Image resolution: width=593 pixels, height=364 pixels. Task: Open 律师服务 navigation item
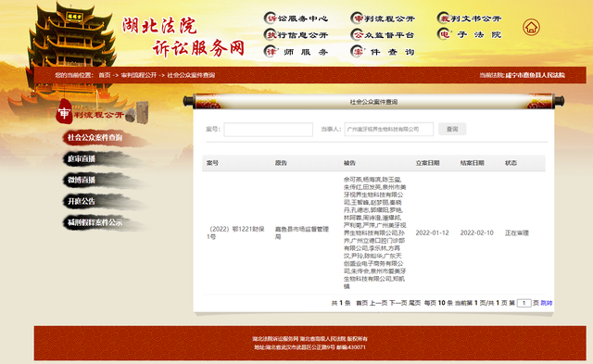pyautogui.click(x=296, y=52)
